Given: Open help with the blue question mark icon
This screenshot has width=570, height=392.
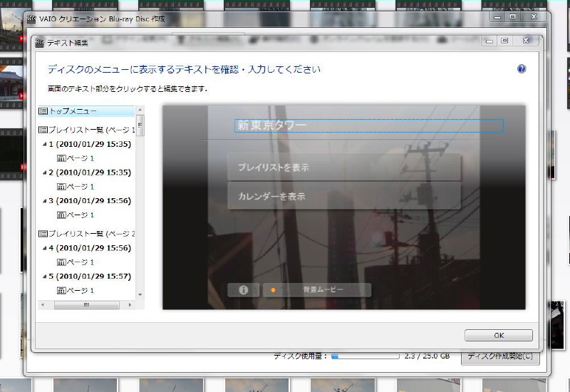Looking at the screenshot, I should 522,68.
